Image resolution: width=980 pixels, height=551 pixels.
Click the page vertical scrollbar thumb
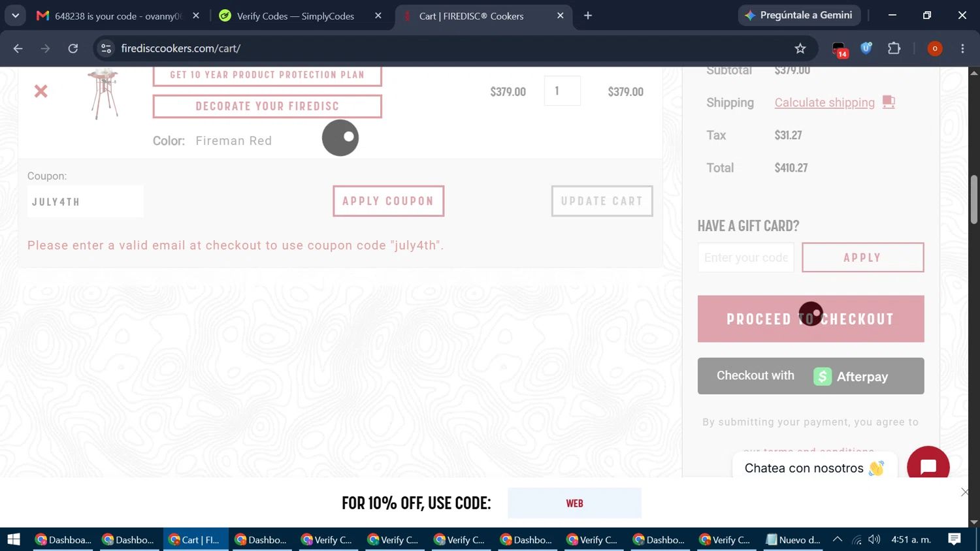pos(974,200)
